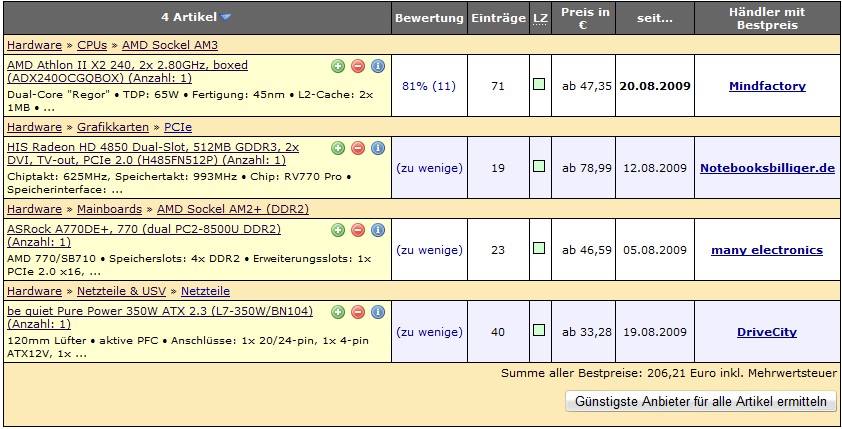
Task: Open the Grafikkarten category breadcrumb
Action: (x=113, y=127)
